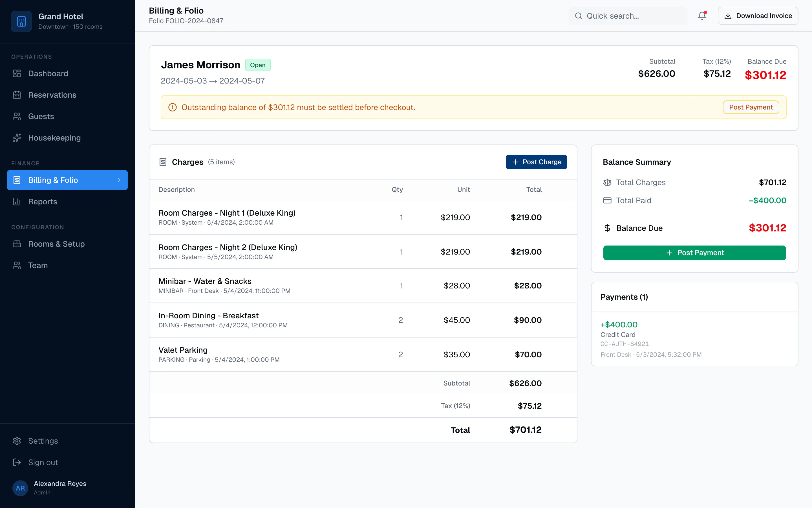Select the Room Charges - Night 1 row

(363, 217)
